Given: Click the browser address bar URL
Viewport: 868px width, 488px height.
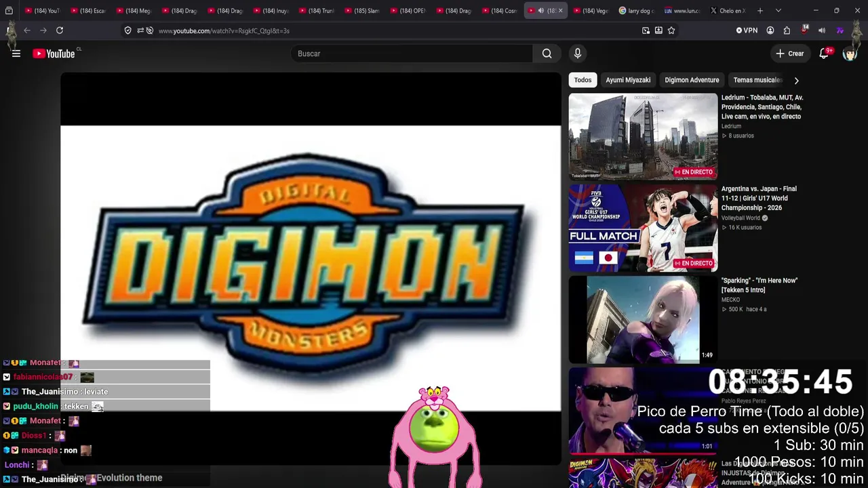Looking at the screenshot, I should [x=224, y=30].
